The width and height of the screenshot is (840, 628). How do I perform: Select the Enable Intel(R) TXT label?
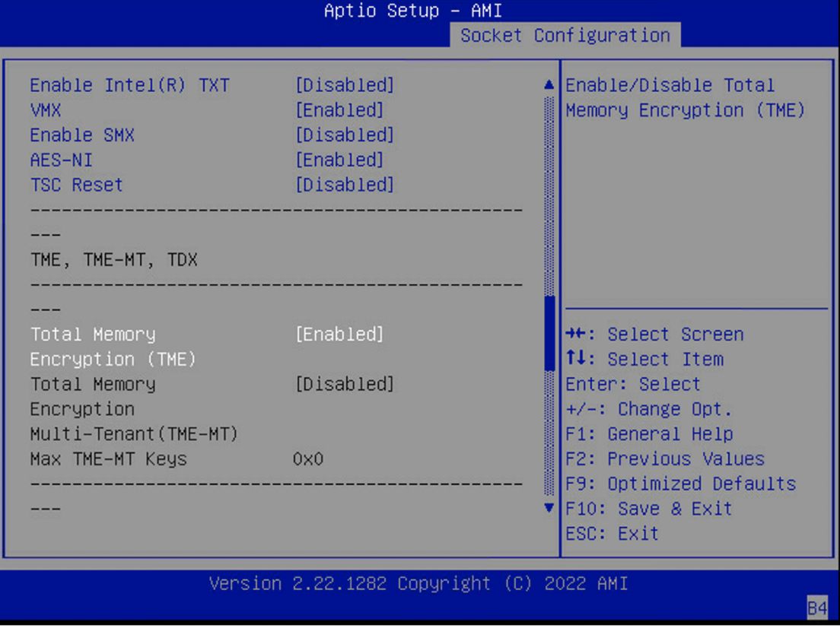(129, 85)
